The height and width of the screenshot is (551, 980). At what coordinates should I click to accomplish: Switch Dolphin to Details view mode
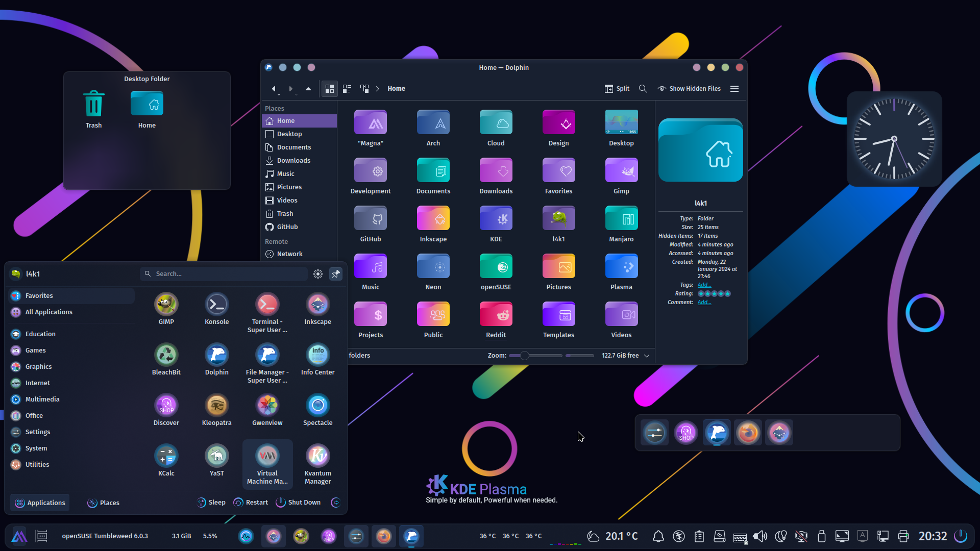(364, 88)
